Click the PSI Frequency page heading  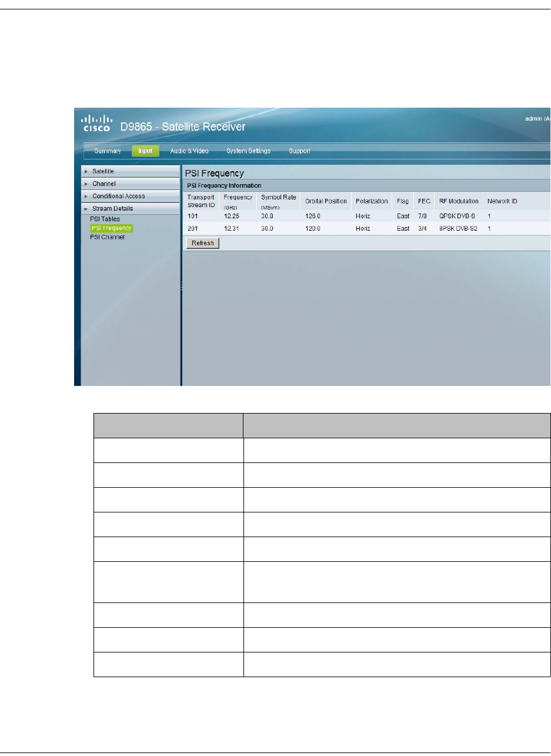pyautogui.click(x=214, y=174)
